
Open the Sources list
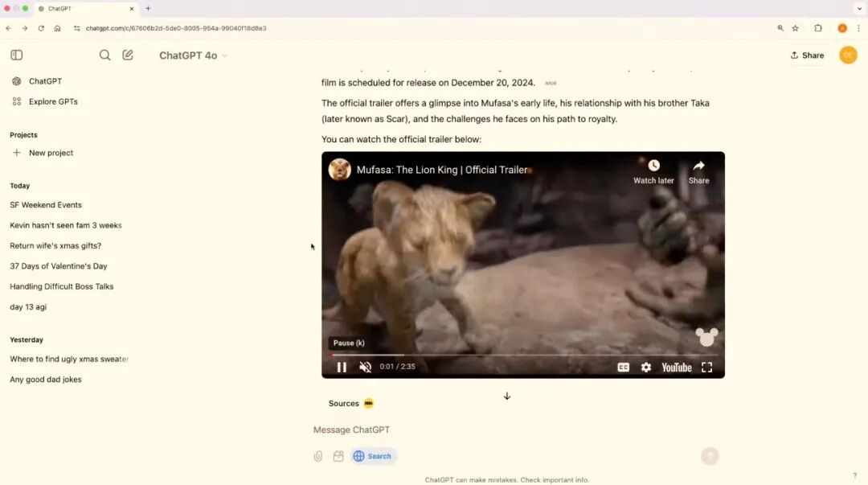[x=351, y=404]
